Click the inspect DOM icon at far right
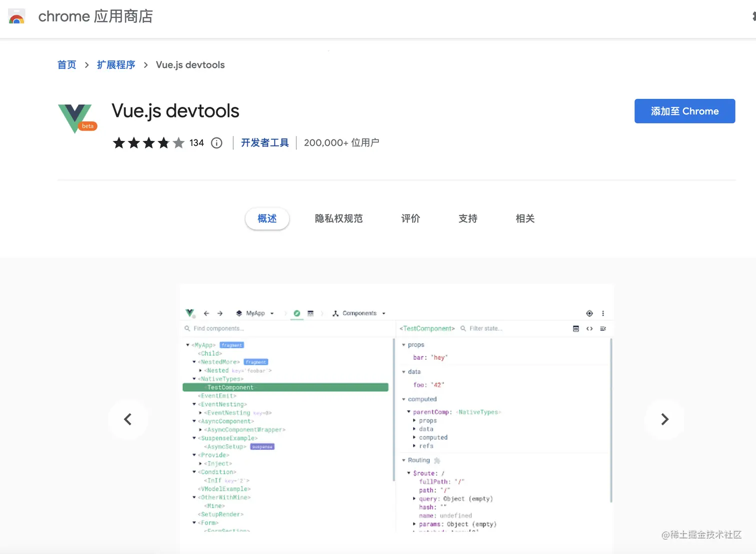The width and height of the screenshot is (756, 554). [x=603, y=328]
